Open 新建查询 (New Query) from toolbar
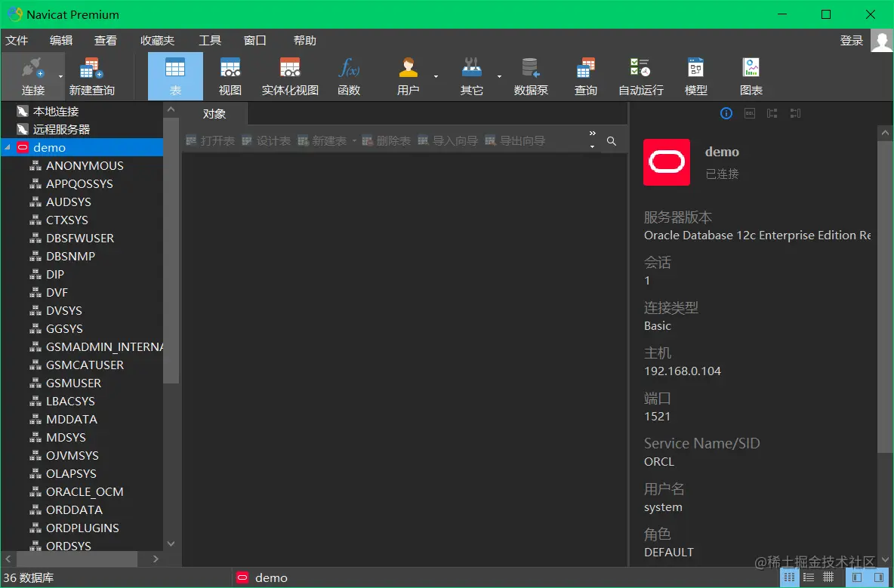894x588 pixels. (x=92, y=76)
